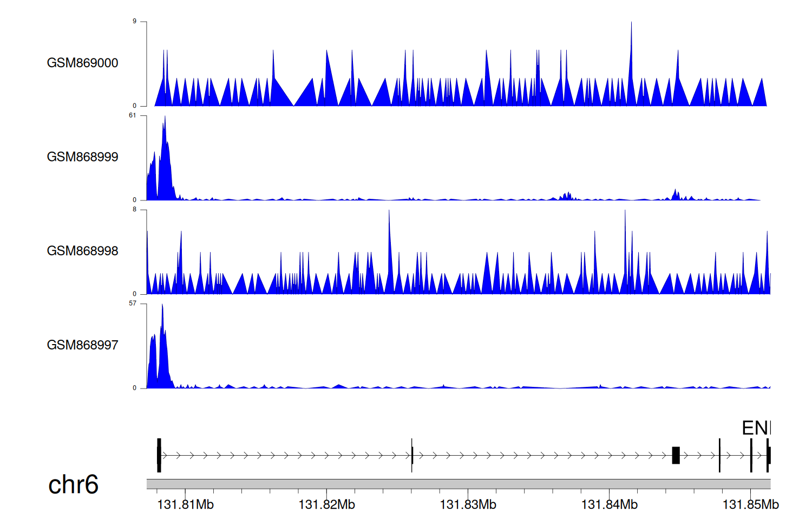Image resolution: width=812 pixels, height=531 pixels.
Task: Click the GSM869000 track label
Action: coord(82,63)
